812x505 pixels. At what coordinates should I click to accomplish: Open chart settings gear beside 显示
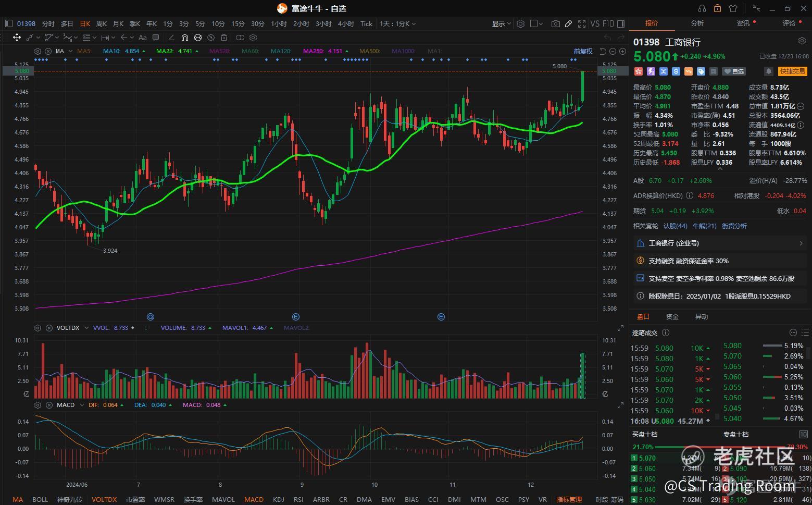[x=520, y=23]
